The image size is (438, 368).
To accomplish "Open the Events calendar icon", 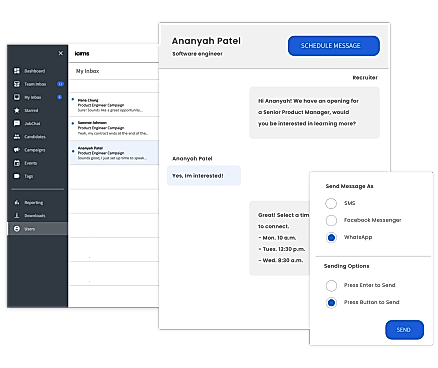I will click(17, 163).
